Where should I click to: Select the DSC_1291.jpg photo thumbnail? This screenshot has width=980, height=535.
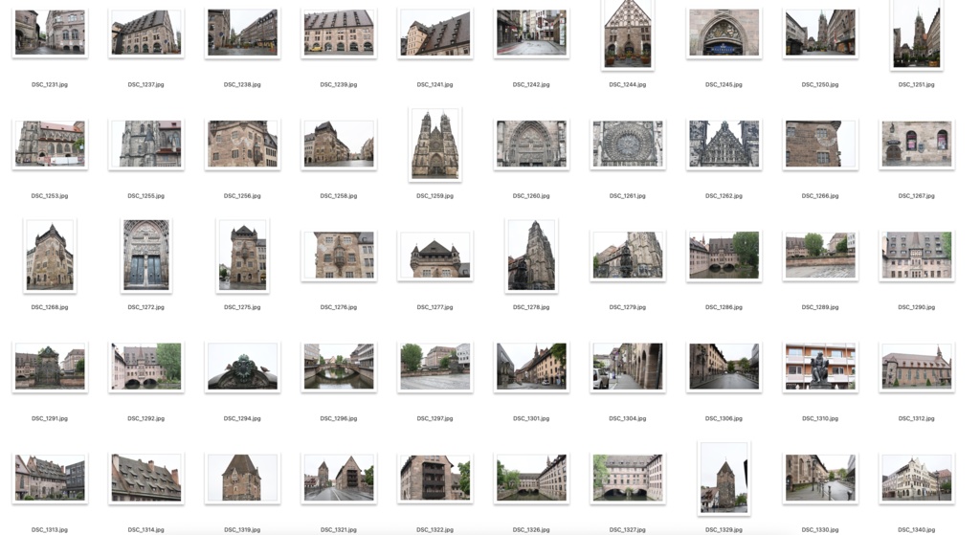(50, 367)
